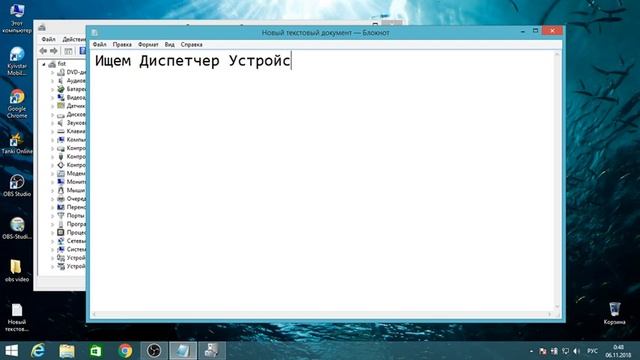Select the Модемы modem icon
This screenshot has width=640, height=360.
pos(61,173)
